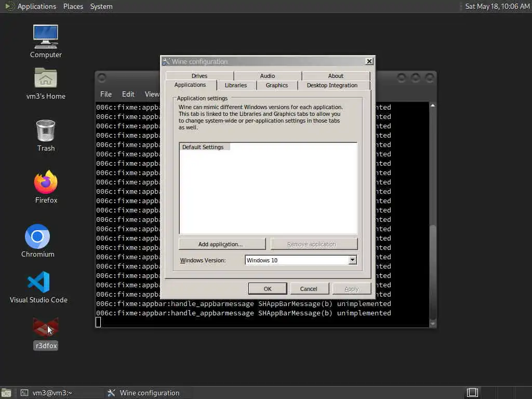Switch to the Drives tab

[199, 76]
